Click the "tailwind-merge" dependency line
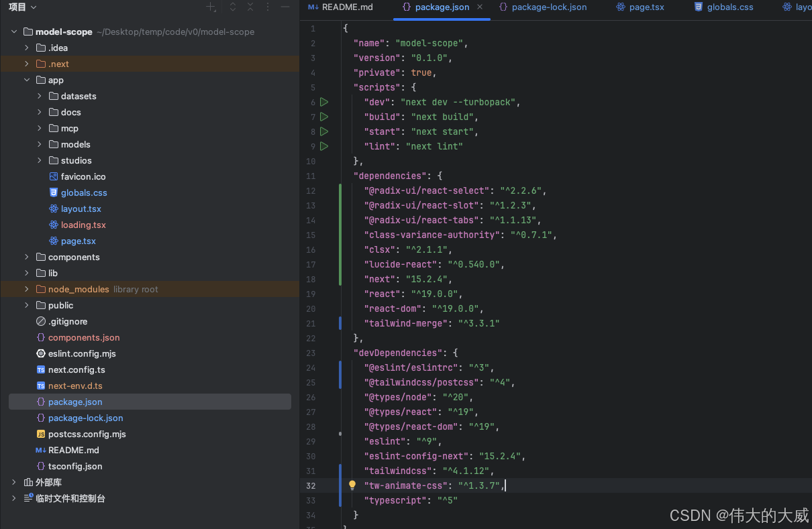 pyautogui.click(x=432, y=323)
